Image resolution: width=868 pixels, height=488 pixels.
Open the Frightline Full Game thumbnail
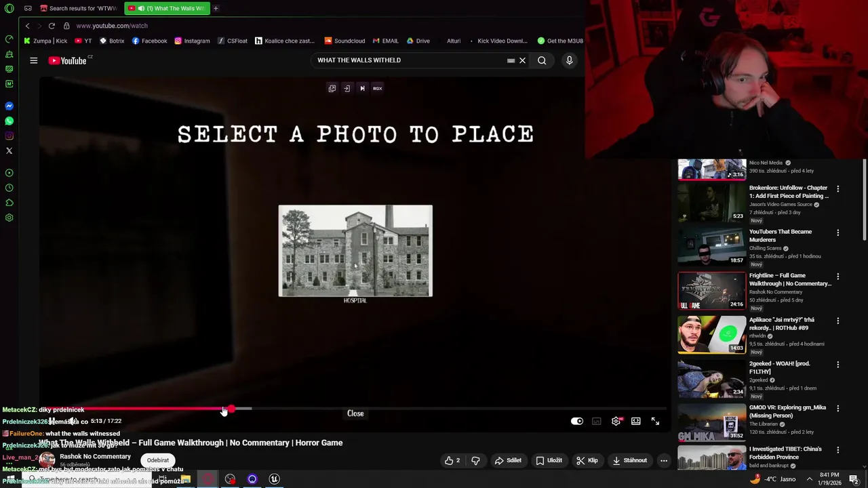pyautogui.click(x=712, y=290)
